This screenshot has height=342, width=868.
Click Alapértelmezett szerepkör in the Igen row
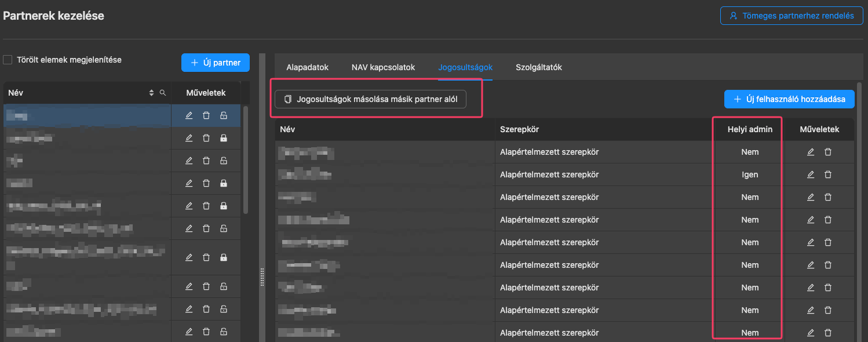coord(549,174)
